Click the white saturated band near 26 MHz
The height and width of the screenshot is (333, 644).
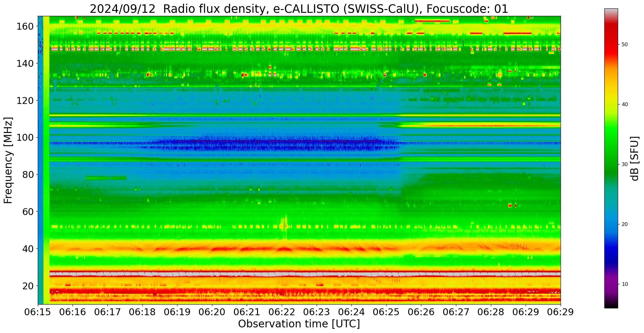click(305, 274)
